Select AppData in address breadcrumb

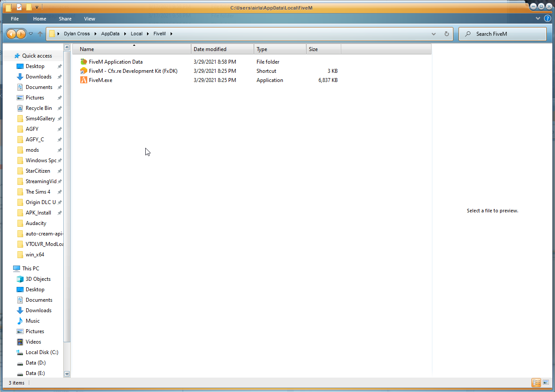click(110, 34)
